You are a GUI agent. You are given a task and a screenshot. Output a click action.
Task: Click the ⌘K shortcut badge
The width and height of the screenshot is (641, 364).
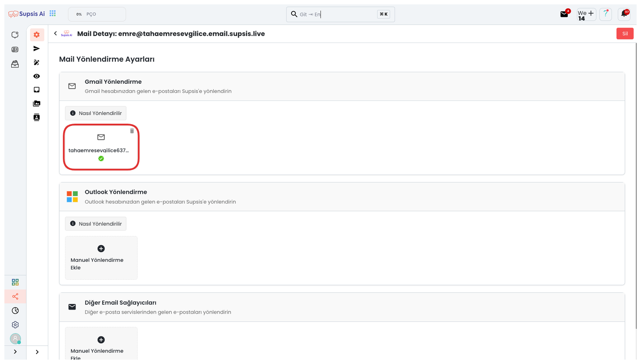(x=383, y=14)
